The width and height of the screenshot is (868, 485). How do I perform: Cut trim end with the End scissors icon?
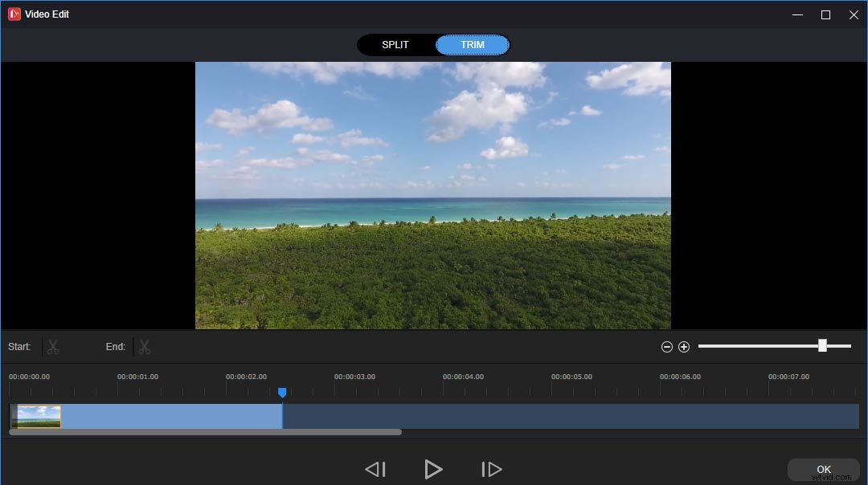145,346
